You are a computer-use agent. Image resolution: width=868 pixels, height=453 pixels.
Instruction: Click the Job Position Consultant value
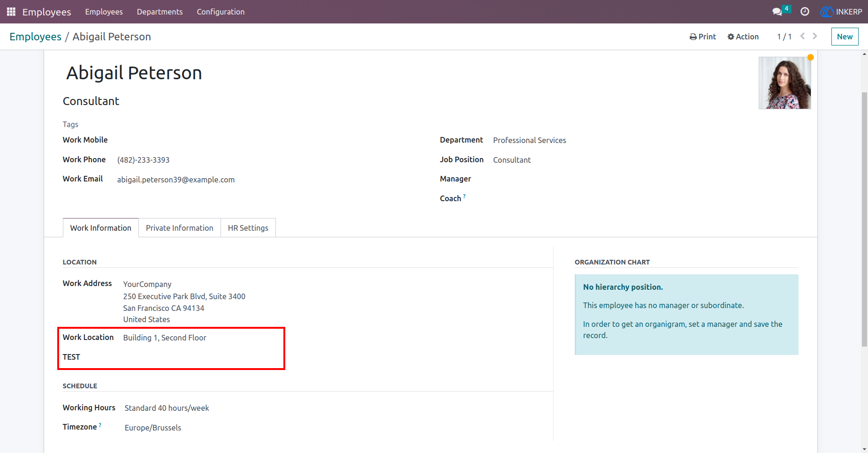point(511,160)
